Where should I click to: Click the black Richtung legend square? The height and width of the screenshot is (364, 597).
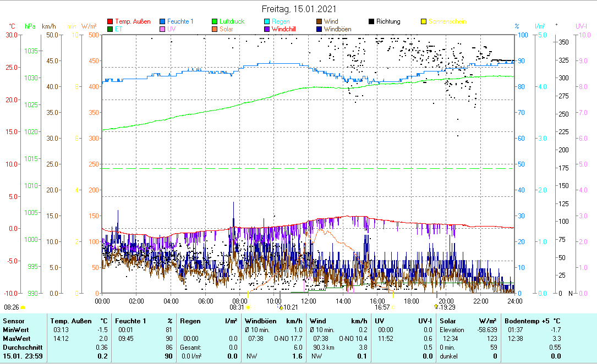click(373, 21)
